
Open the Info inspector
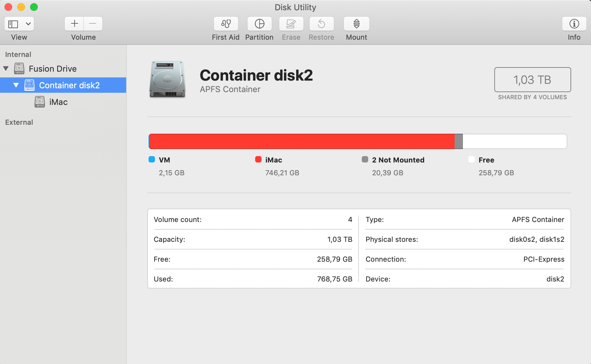coord(574,24)
